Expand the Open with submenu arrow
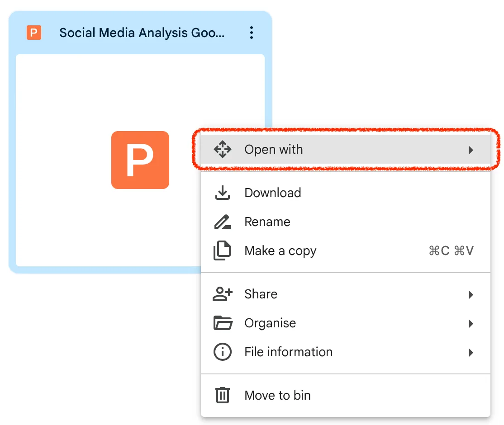The width and height of the screenshot is (504, 425). pyautogui.click(x=471, y=150)
